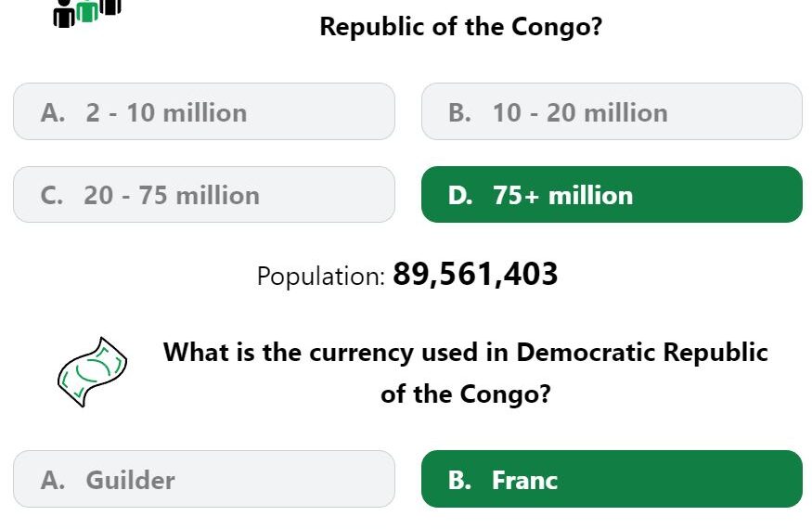812x529 pixels.
Task: Click the 'Population:' label text
Action: (x=321, y=276)
